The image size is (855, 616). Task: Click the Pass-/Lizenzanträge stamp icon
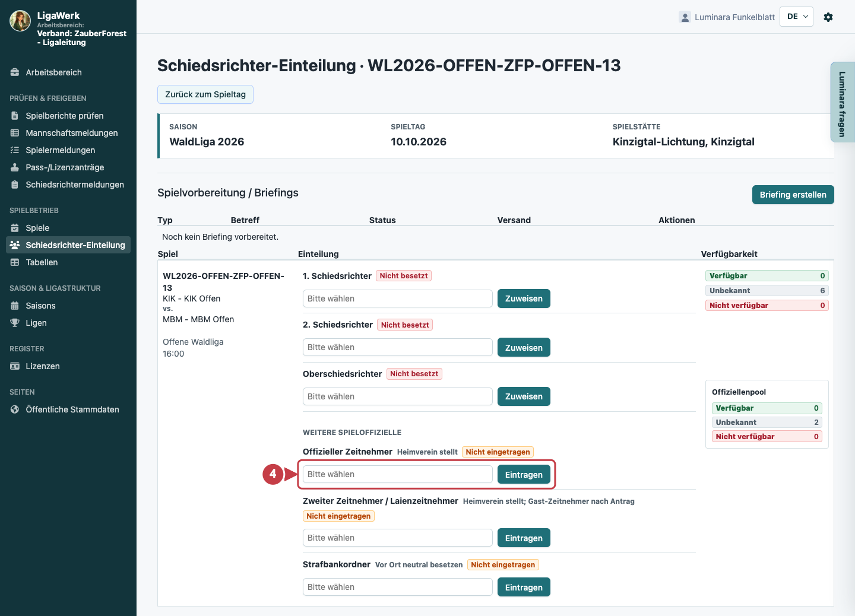coord(15,167)
